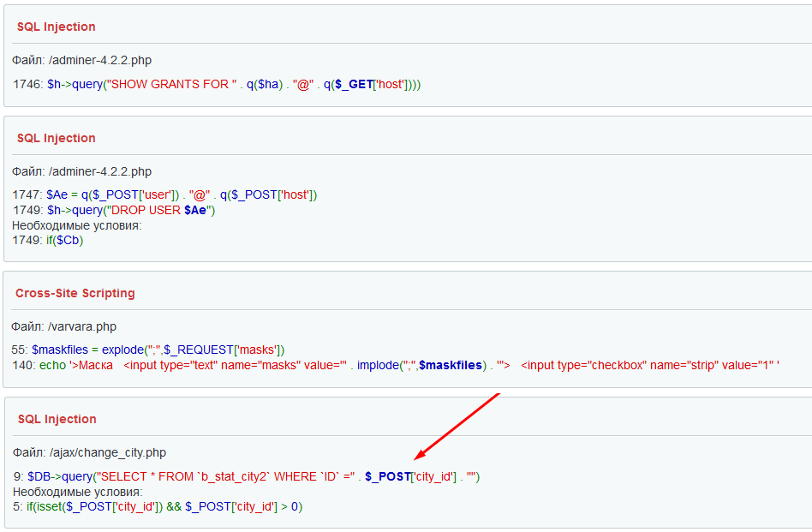Click code line 1746 with SHOW GRANTS FOR query
Image resolution: width=812 pixels, height=532 pixels.
(x=217, y=84)
